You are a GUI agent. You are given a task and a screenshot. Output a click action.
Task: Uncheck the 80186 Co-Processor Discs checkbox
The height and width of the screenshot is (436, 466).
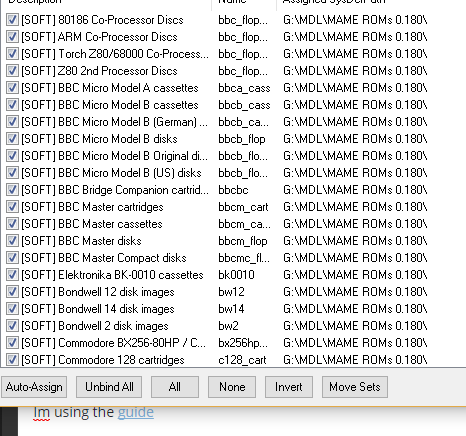pyautogui.click(x=12, y=20)
